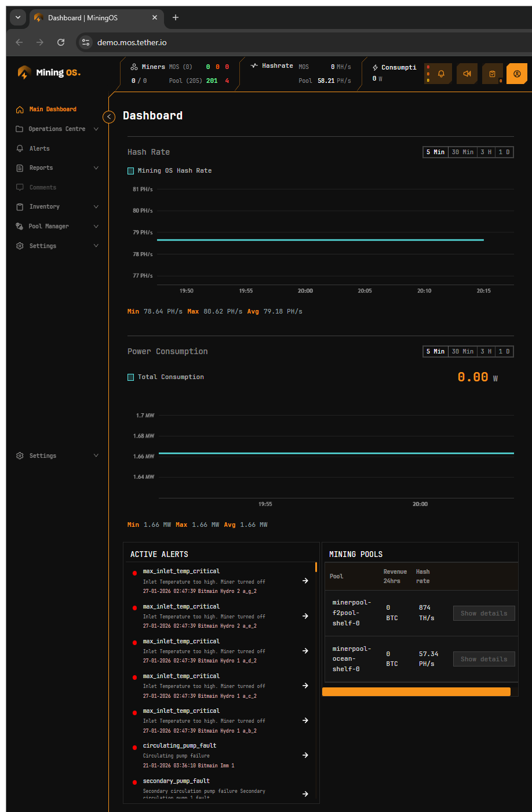532x812 pixels.
Task: Open arrow for Bitmain Hydro 2 a_g_2 alert
Action: click(x=305, y=581)
